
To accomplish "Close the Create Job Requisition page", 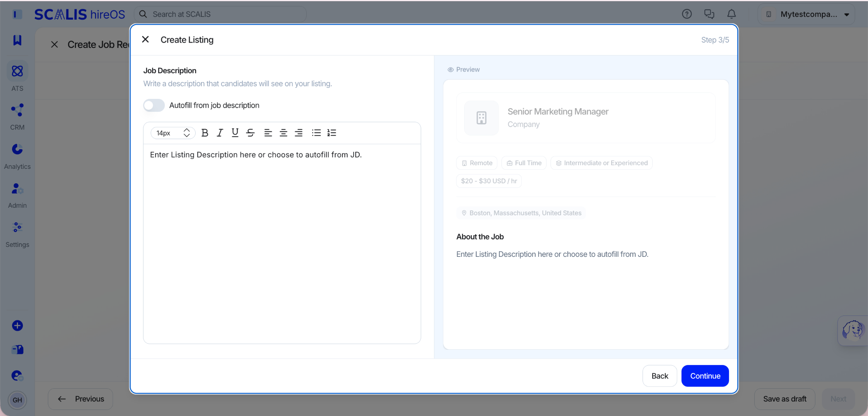I will point(54,45).
